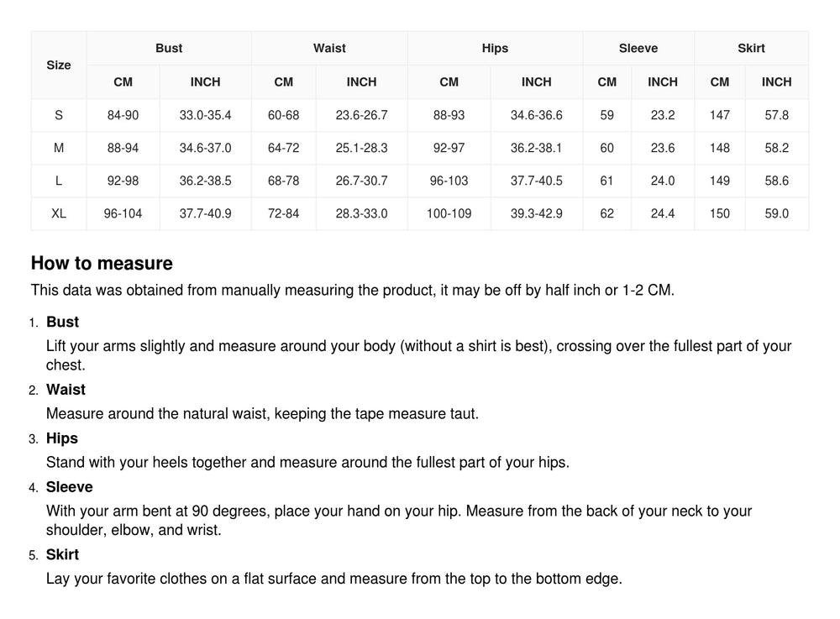
Task: Click the Skirt measuring instruction title
Action: point(62,555)
